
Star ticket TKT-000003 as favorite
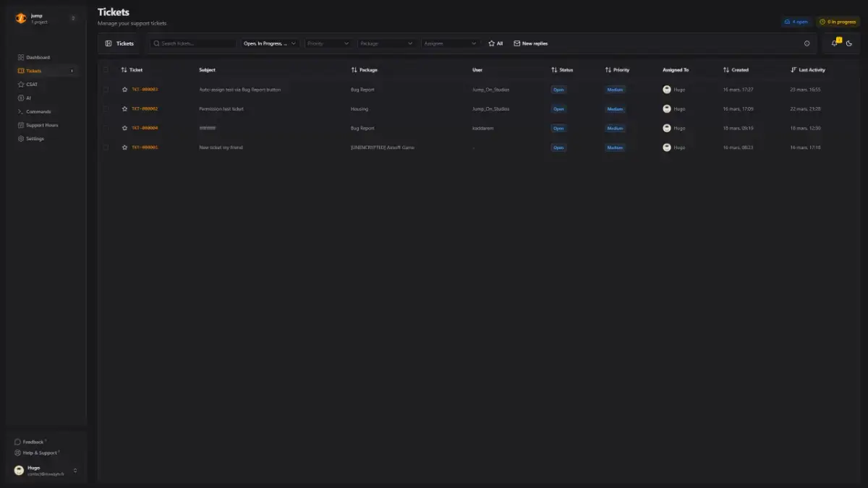[x=124, y=90]
